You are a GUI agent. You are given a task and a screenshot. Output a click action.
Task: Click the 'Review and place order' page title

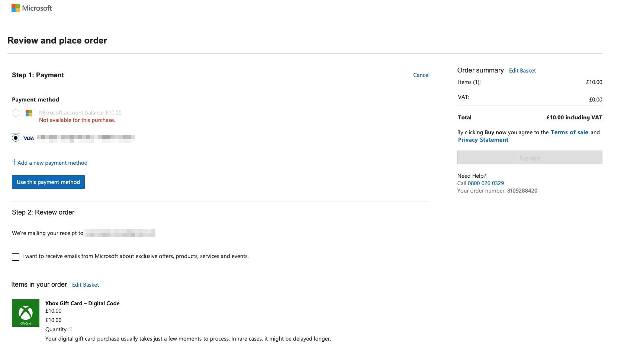pos(57,41)
